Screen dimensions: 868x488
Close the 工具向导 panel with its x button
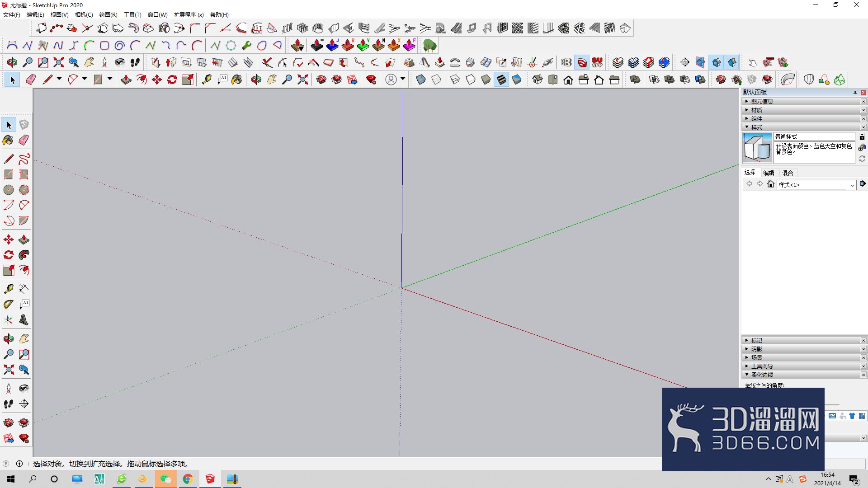863,366
